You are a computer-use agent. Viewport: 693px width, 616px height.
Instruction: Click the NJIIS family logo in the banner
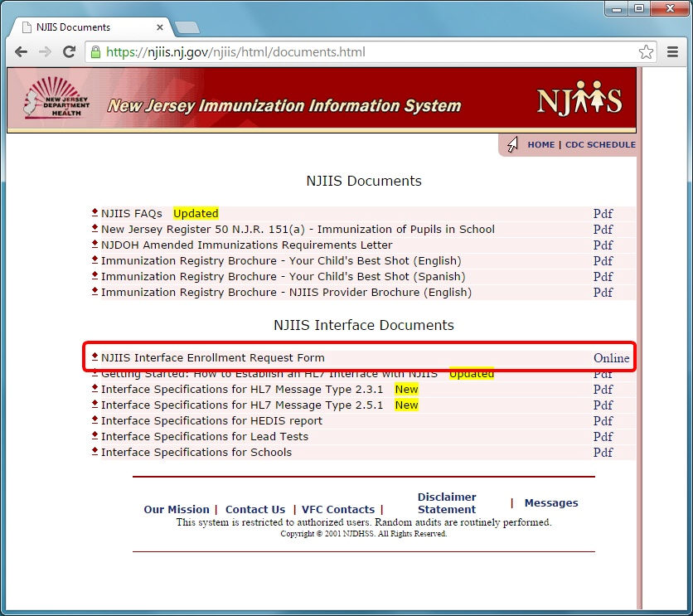tap(579, 98)
